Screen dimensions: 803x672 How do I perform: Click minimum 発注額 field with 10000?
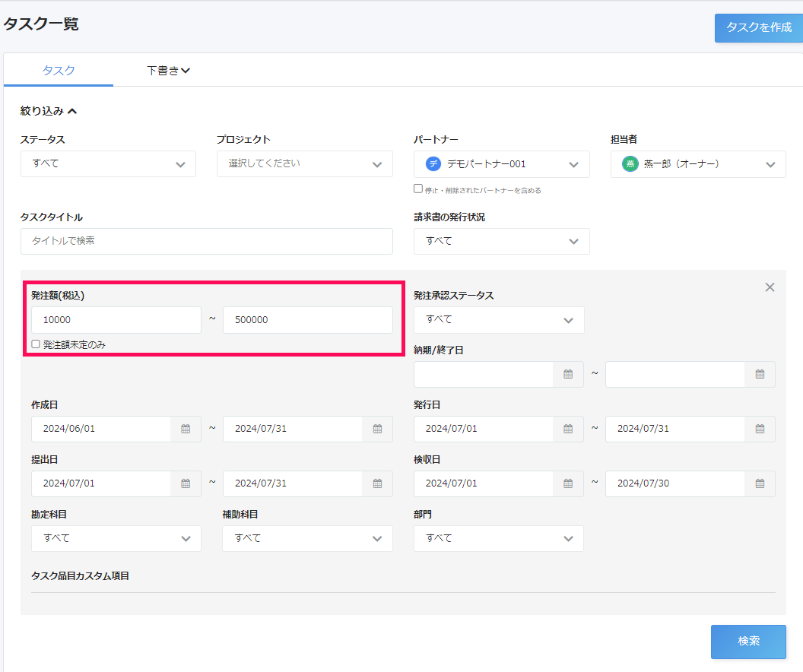(116, 320)
